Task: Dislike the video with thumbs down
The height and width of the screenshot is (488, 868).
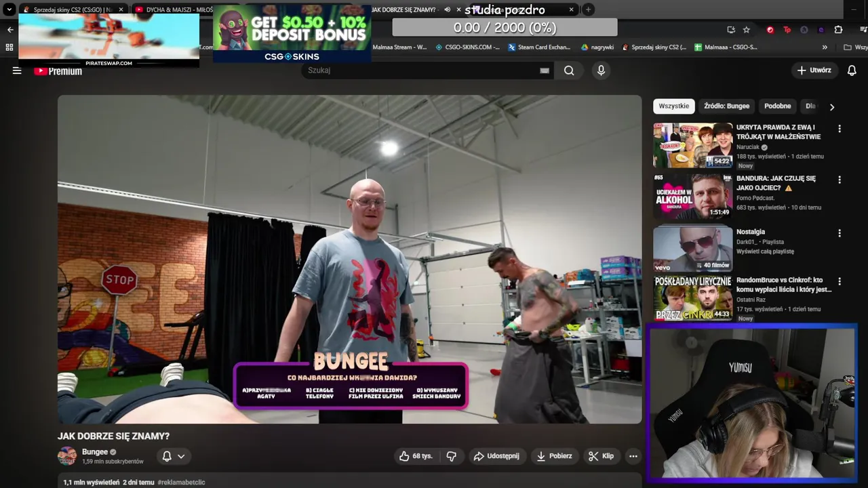Action: tap(452, 456)
